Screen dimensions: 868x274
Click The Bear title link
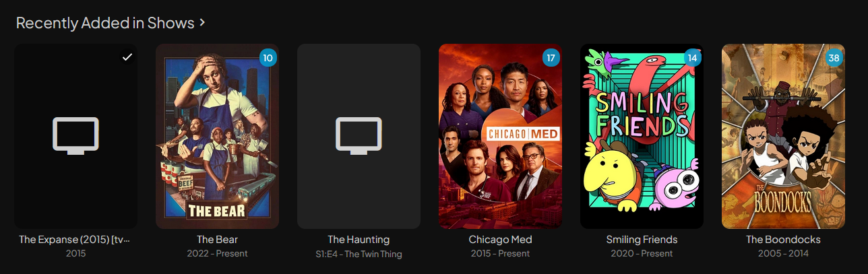[x=218, y=240]
